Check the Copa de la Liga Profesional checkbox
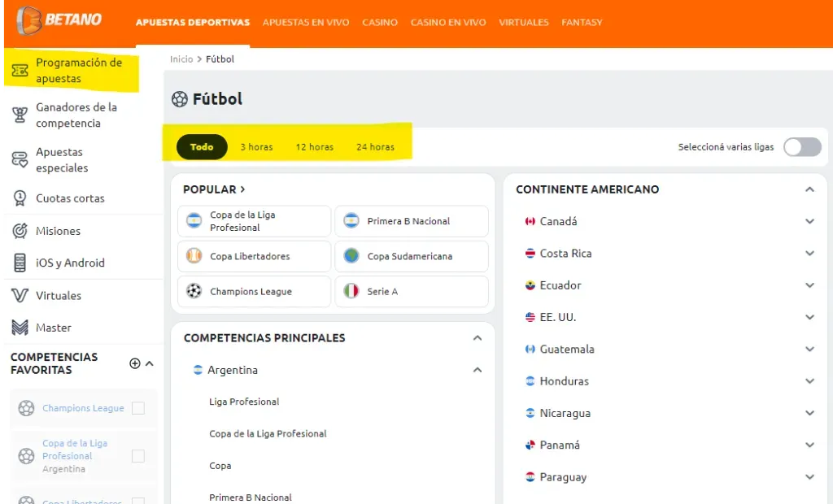Screen dimensions: 833x504 pos(138,456)
